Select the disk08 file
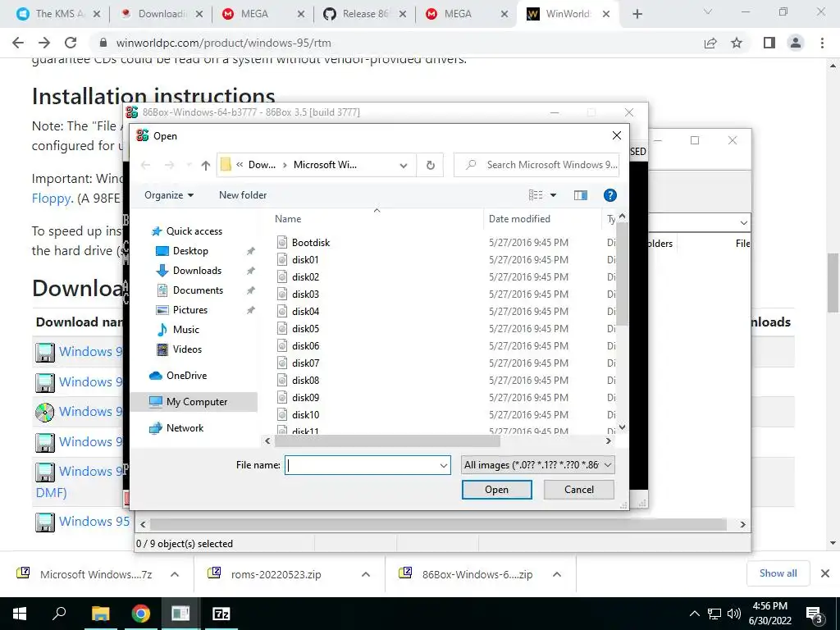The height and width of the screenshot is (630, 840). (x=305, y=380)
